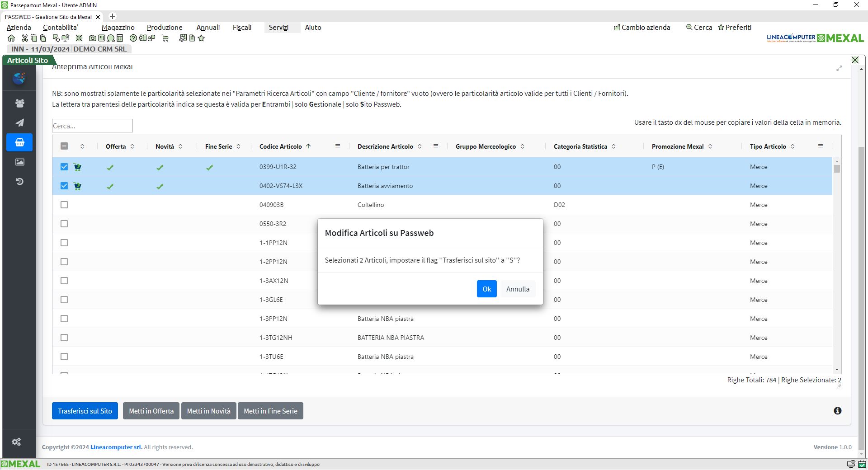This screenshot has height=470, width=868.
Task: Click the Cerca... search input field
Action: 92,126
